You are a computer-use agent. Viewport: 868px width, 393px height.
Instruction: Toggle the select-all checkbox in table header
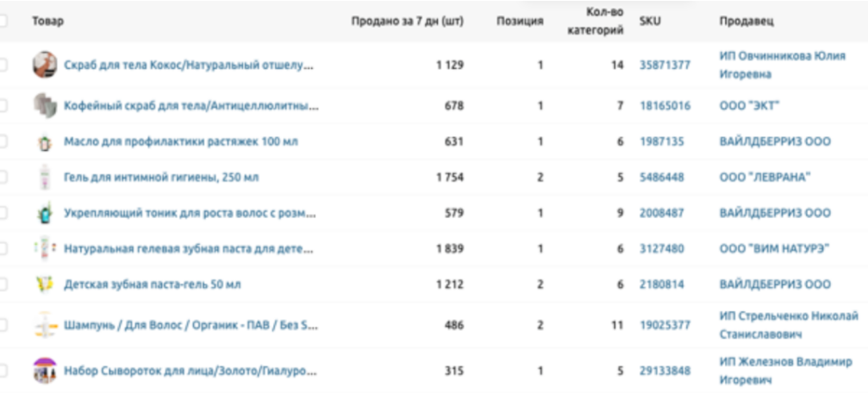3,21
